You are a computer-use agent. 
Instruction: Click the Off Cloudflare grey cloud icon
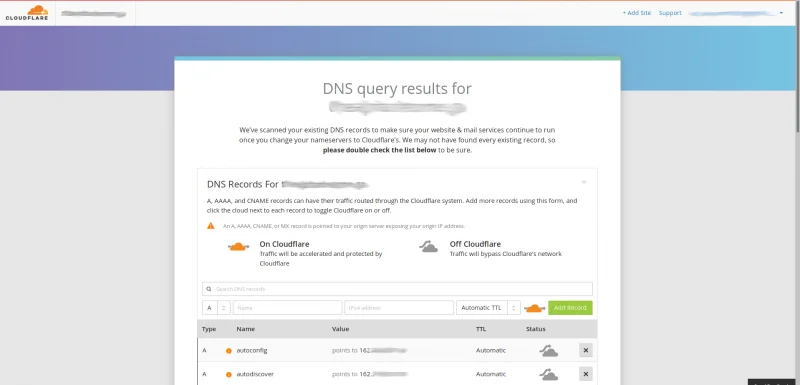pyautogui.click(x=429, y=247)
